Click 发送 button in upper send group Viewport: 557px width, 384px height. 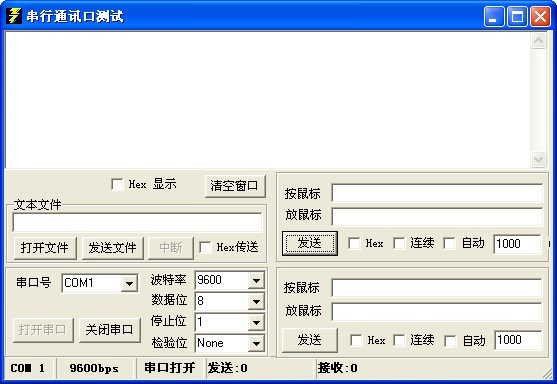pos(310,243)
